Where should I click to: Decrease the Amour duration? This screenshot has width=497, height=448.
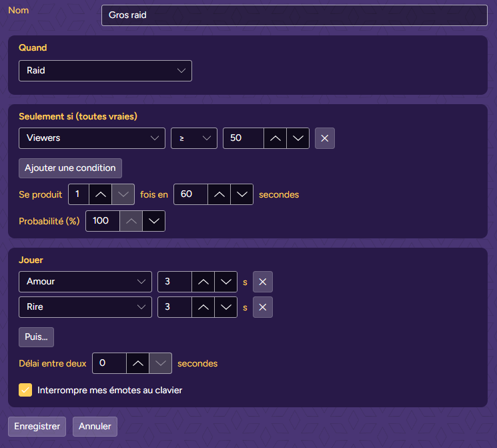[225, 282]
